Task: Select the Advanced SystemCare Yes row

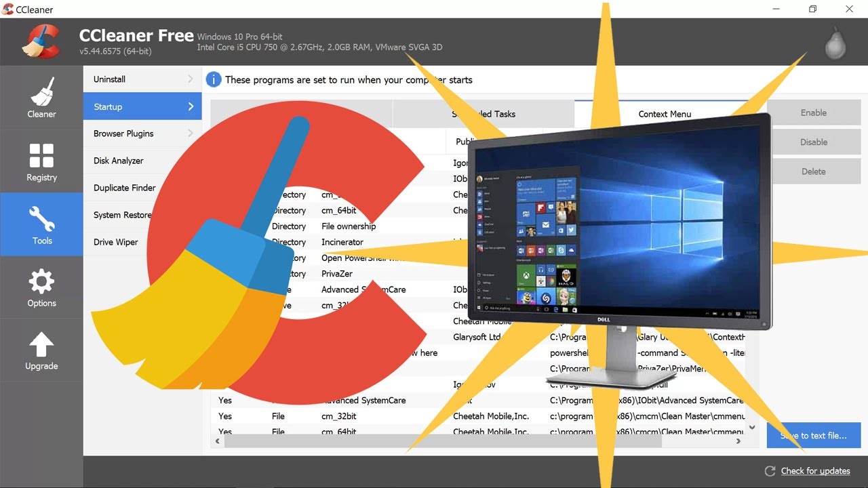Action: point(478,401)
